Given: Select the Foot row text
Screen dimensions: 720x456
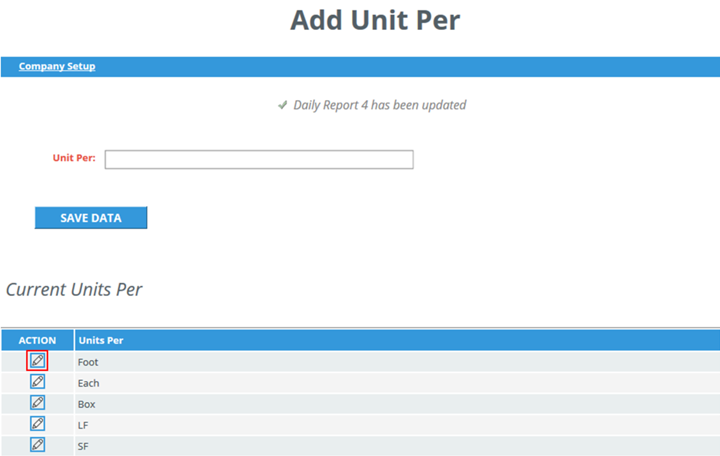Looking at the screenshot, I should [88, 362].
